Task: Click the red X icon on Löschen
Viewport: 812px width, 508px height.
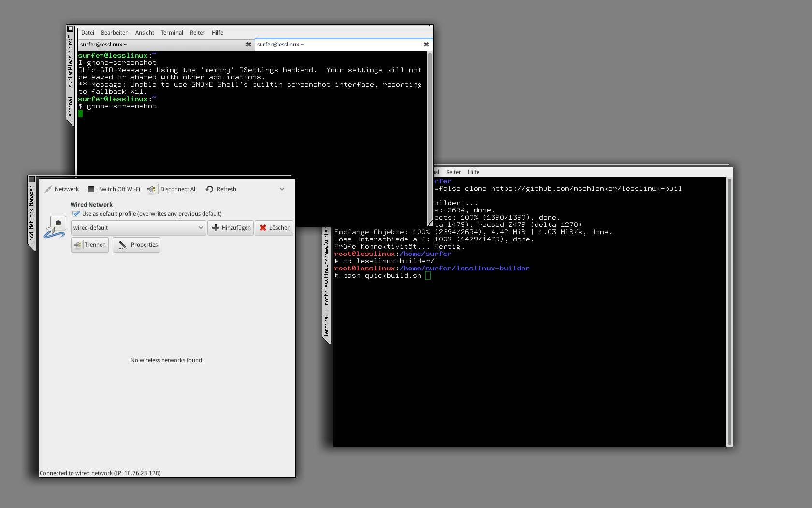Action: 263,228
